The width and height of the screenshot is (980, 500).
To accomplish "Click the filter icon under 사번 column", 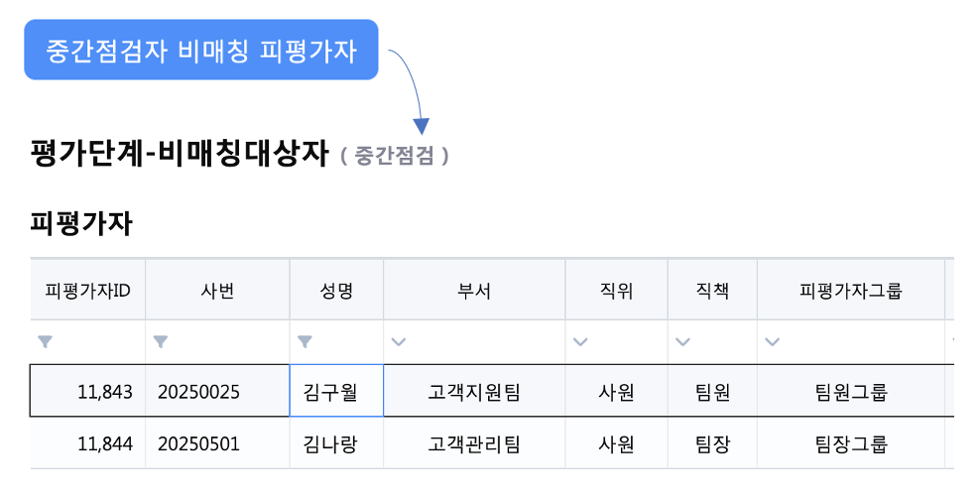I will (x=161, y=341).
